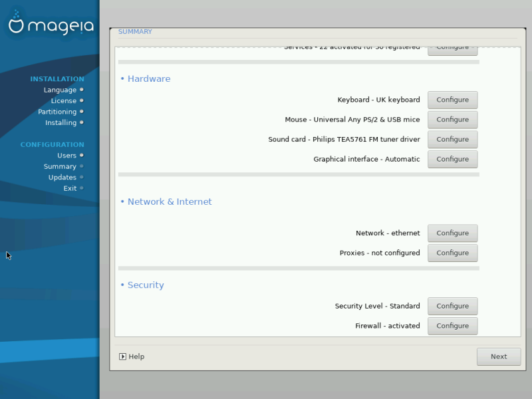Click the 'Keyboard - UK keyboard' label

click(x=378, y=100)
